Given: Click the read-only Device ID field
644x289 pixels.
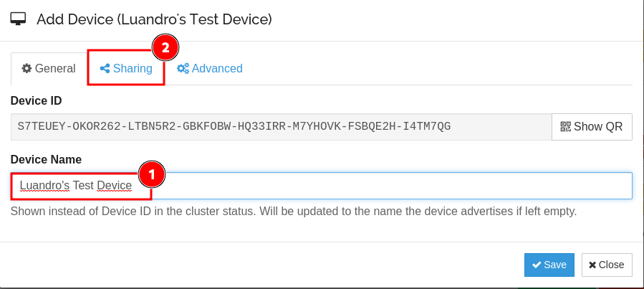Looking at the screenshot, I should pos(281,127).
